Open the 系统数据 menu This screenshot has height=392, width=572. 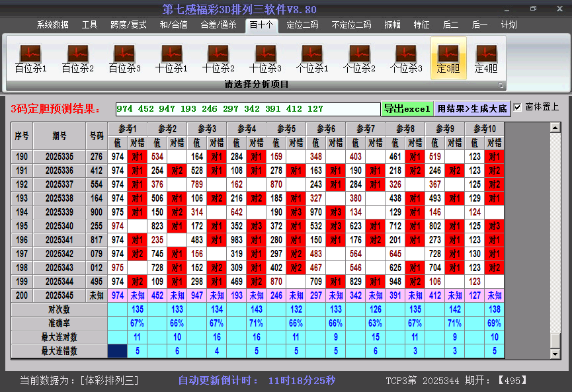(x=52, y=25)
